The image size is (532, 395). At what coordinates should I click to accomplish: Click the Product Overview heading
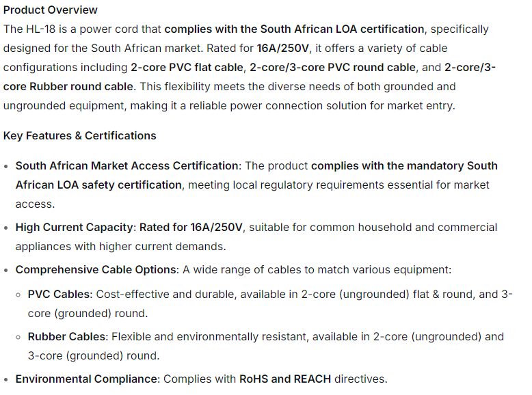point(51,10)
